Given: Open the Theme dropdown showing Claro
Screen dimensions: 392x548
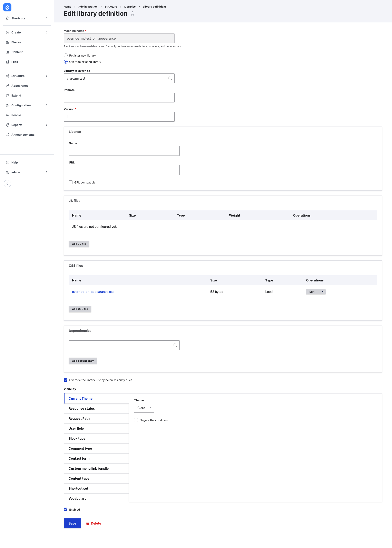Looking at the screenshot, I should (144, 408).
